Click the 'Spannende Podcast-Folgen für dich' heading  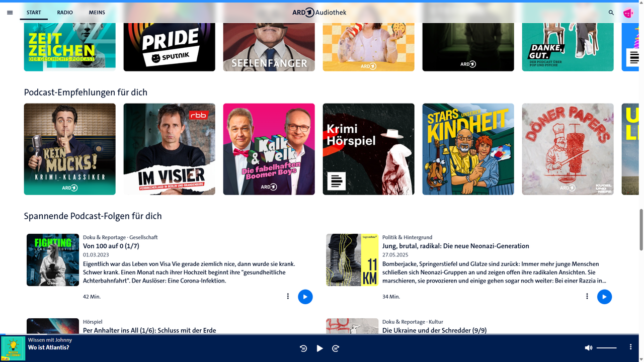pos(93,216)
